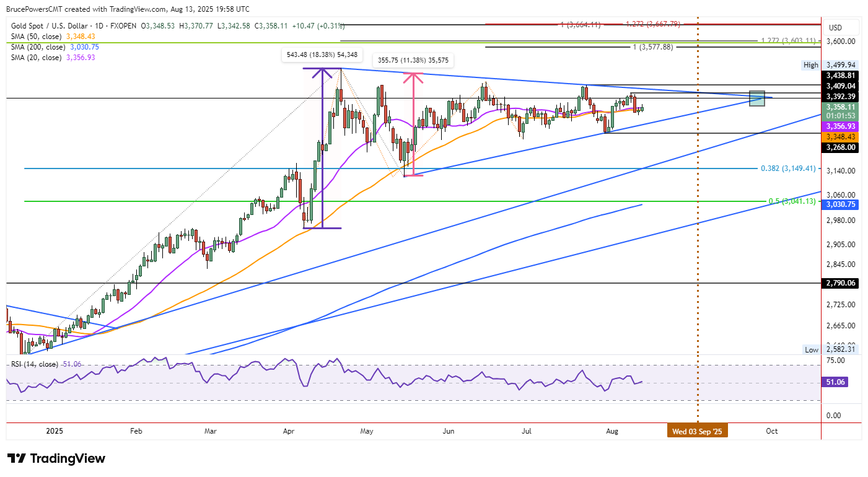Click the 2,790.06 black price label
This screenshot has width=868, height=477.
coord(841,283)
